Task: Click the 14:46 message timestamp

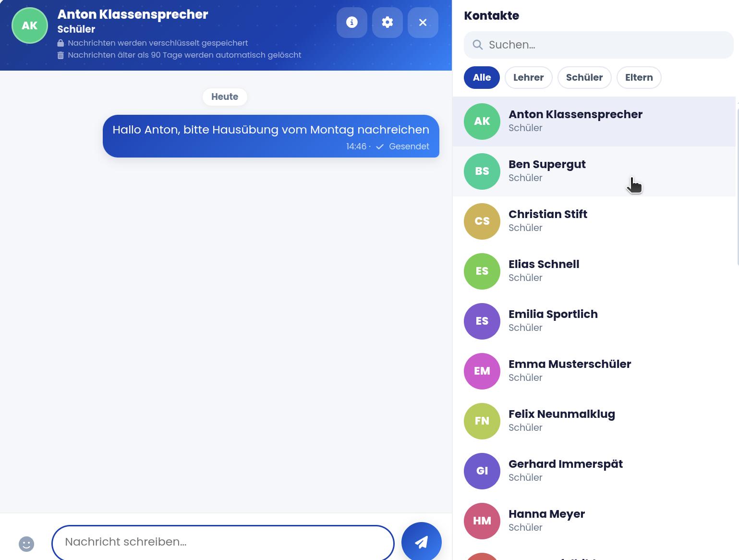Action: (356, 146)
